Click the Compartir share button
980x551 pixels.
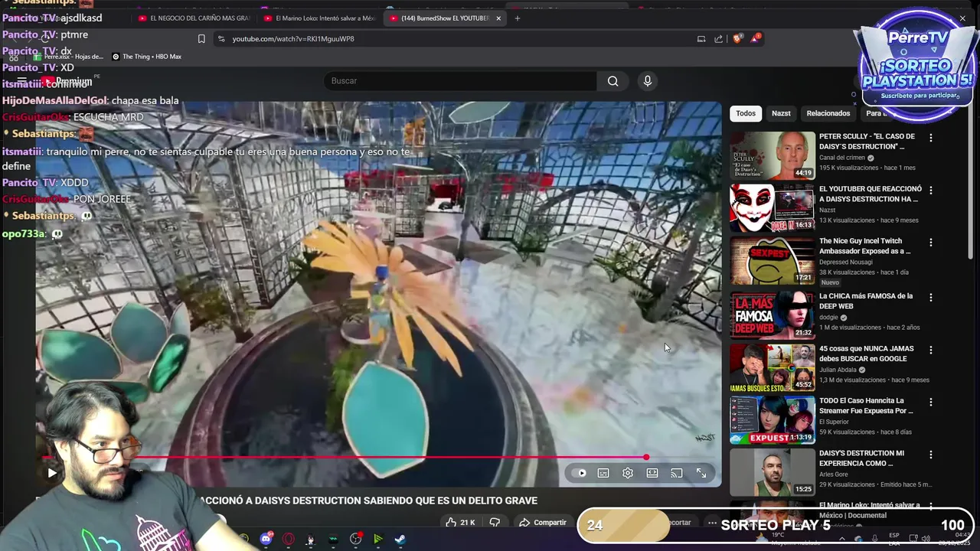tap(542, 523)
